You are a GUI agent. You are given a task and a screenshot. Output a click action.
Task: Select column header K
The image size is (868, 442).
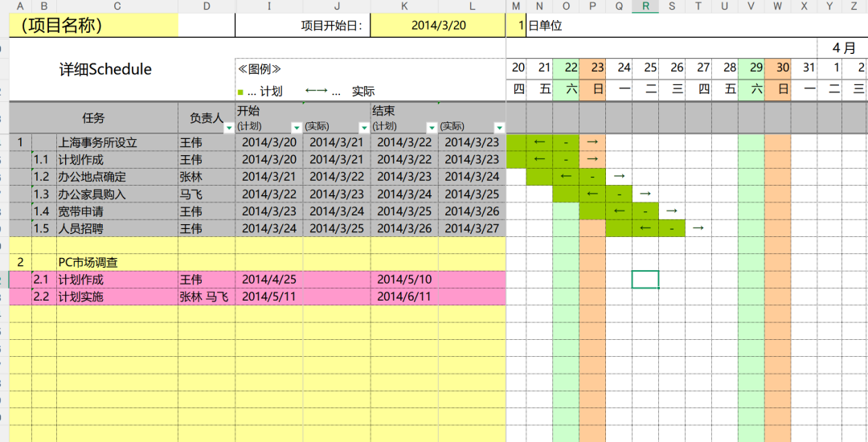(x=404, y=6)
